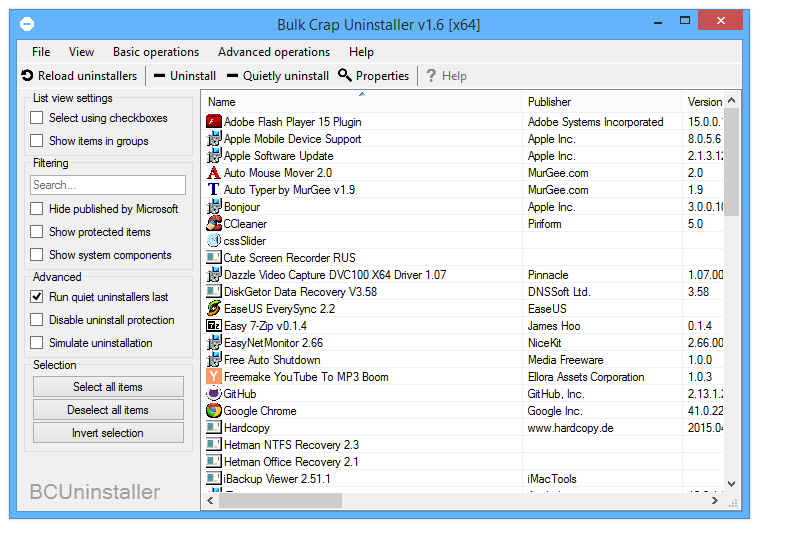Click the Hetman Office Recovery icon
This screenshot has width=786, height=533.
click(x=214, y=461)
